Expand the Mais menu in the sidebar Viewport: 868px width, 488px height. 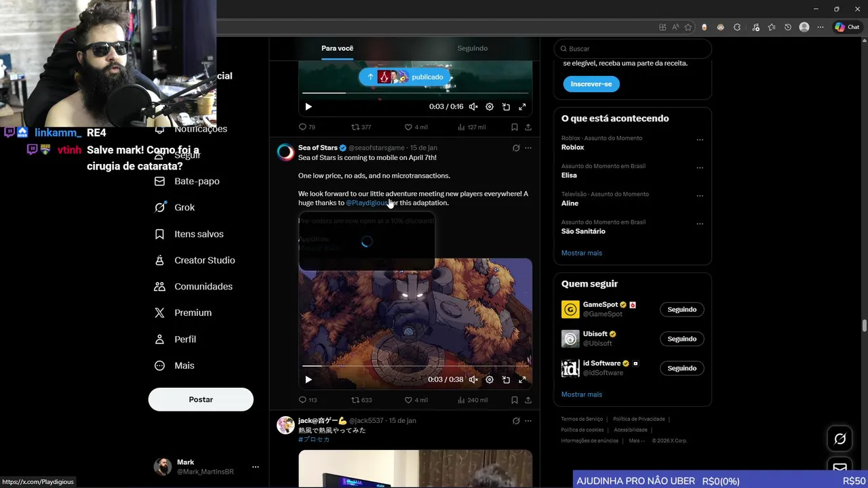(174, 365)
